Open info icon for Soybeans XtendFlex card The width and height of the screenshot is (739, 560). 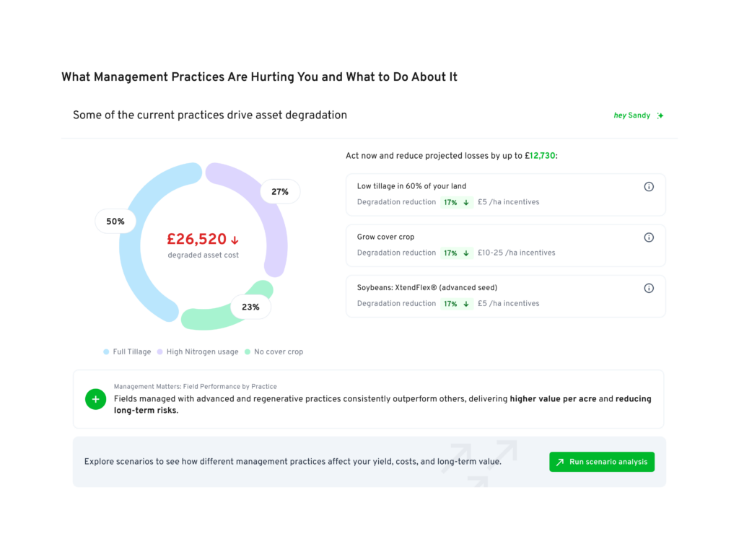pos(649,288)
